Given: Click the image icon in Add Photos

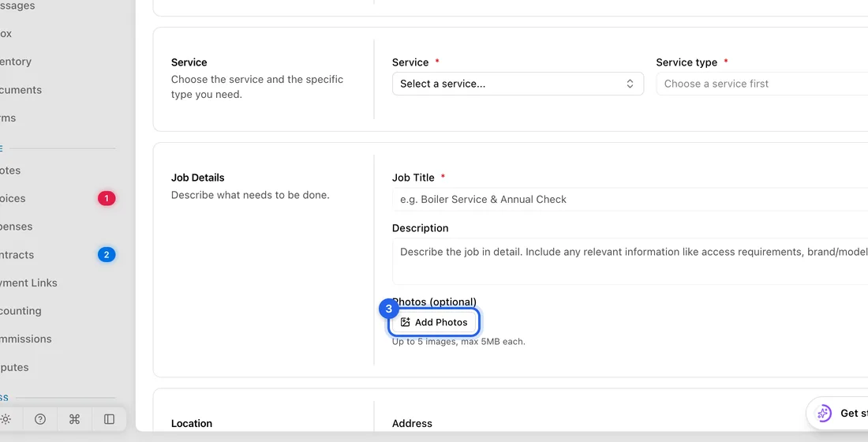Looking at the screenshot, I should tap(406, 322).
